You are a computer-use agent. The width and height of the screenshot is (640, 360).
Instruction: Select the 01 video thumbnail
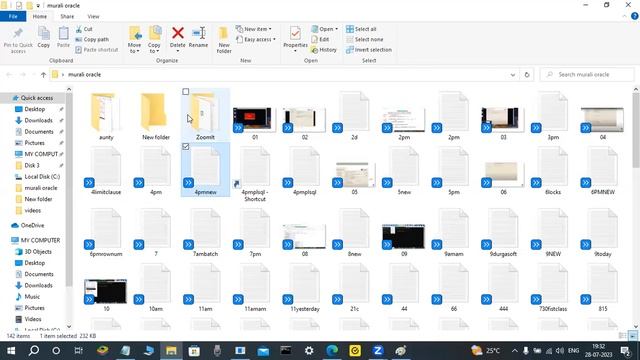(255, 121)
